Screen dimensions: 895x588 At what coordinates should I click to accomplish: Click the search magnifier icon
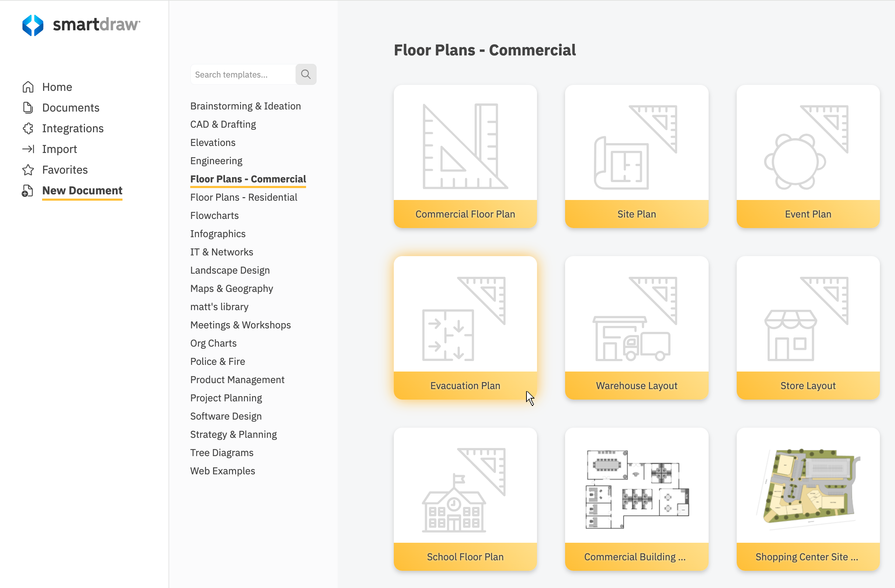[x=306, y=74]
